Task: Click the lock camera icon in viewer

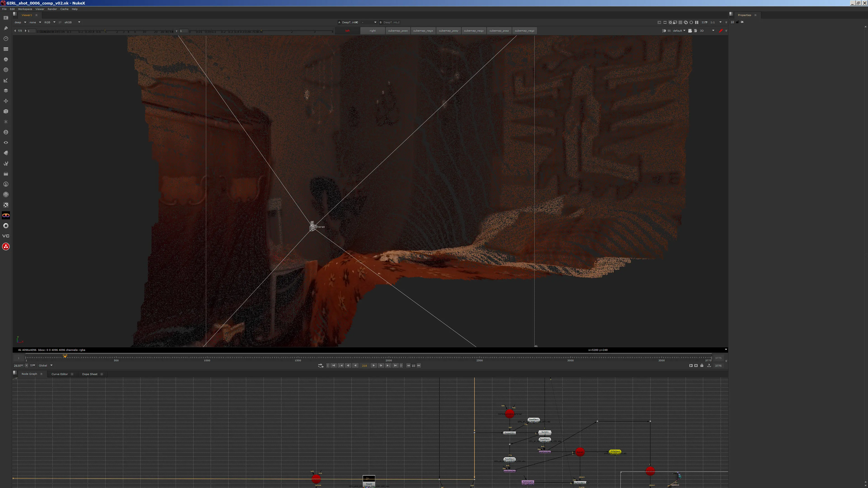Action: (x=690, y=31)
